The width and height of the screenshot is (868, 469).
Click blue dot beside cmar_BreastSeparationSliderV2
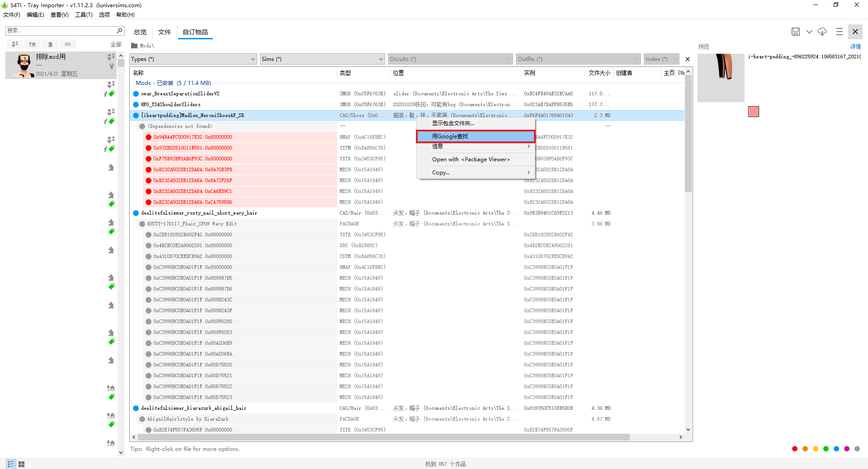click(136, 94)
